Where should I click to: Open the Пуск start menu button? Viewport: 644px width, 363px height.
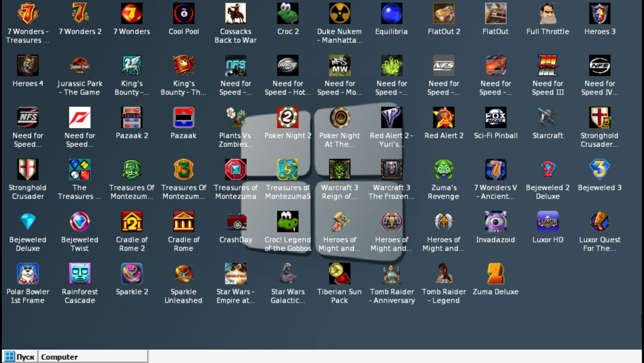click(20, 357)
